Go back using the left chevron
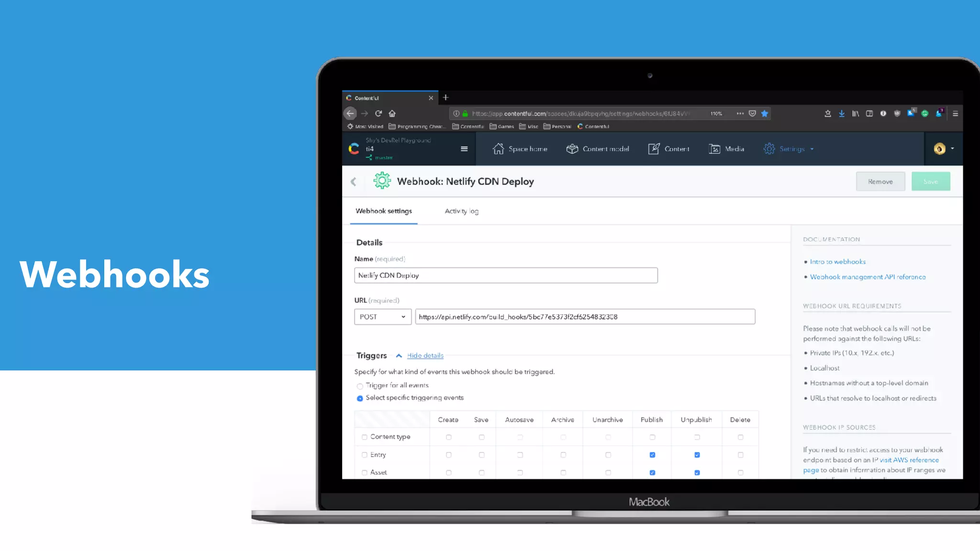The image size is (980, 551). coord(353,181)
